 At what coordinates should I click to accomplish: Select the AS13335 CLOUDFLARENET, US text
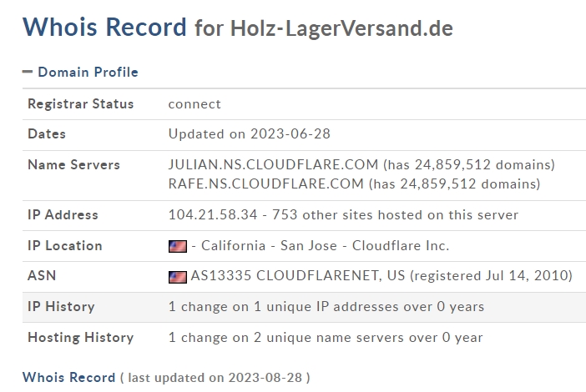(x=298, y=275)
